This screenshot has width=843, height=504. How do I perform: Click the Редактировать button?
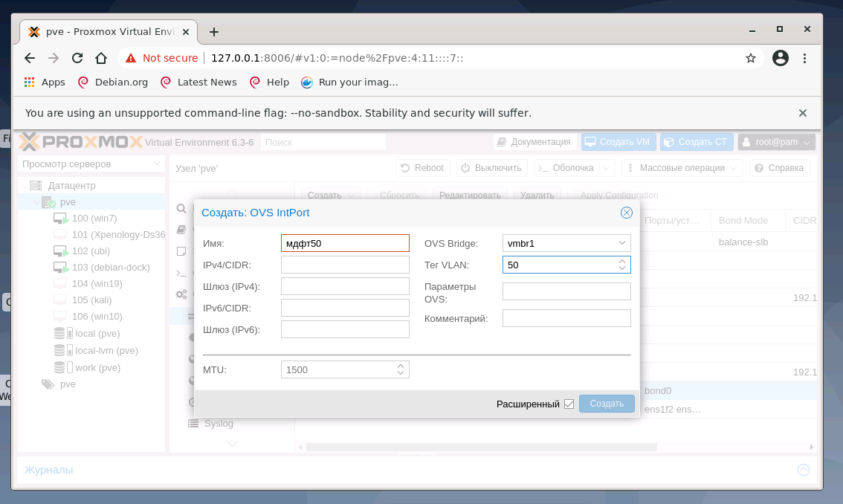(469, 195)
